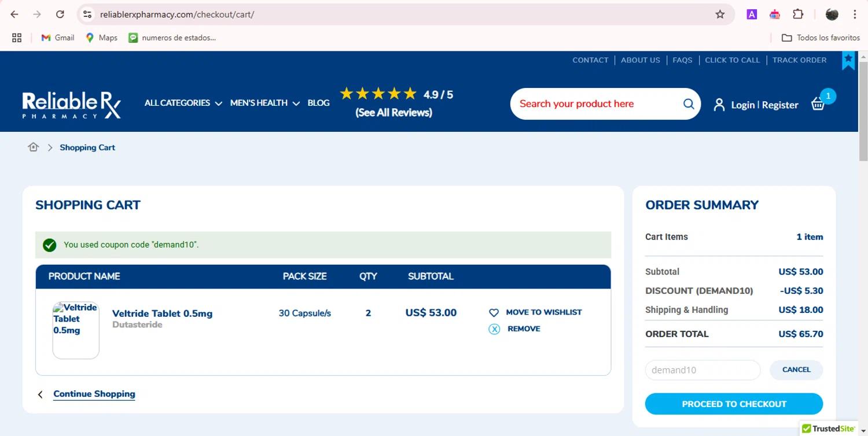Click the green coupon success checkmark
The width and height of the screenshot is (868, 436).
pos(50,245)
